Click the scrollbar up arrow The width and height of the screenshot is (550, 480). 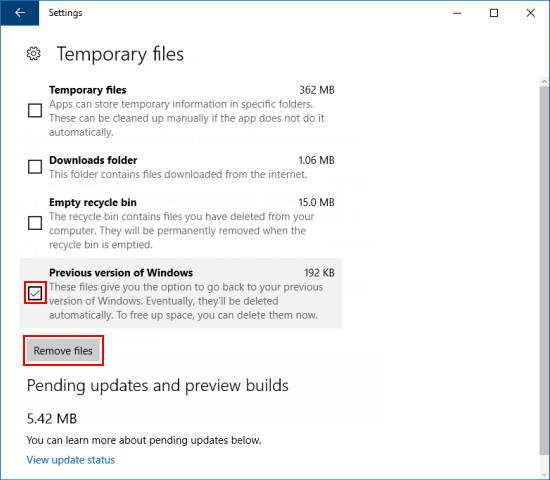(544, 81)
